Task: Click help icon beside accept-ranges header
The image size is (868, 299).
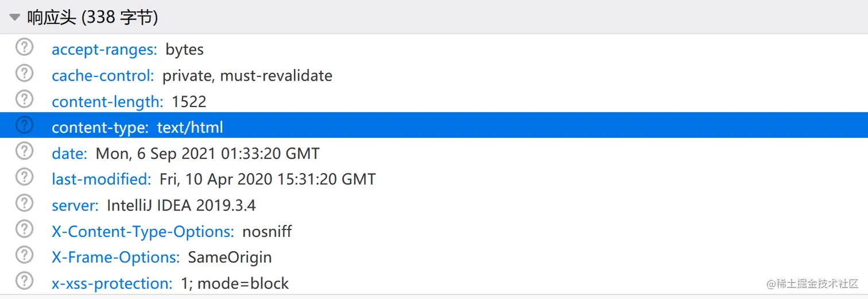Action: (24, 47)
